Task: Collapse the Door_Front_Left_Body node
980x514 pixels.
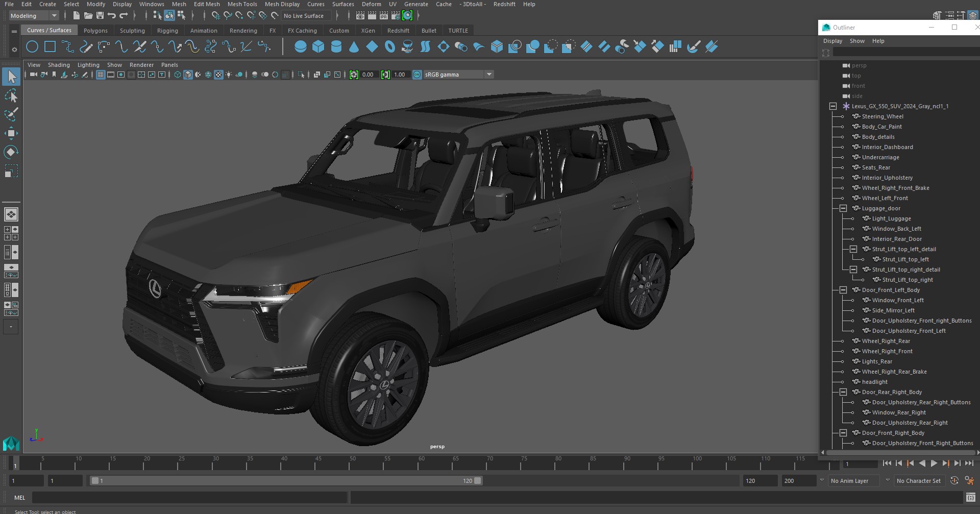Action: (843, 290)
